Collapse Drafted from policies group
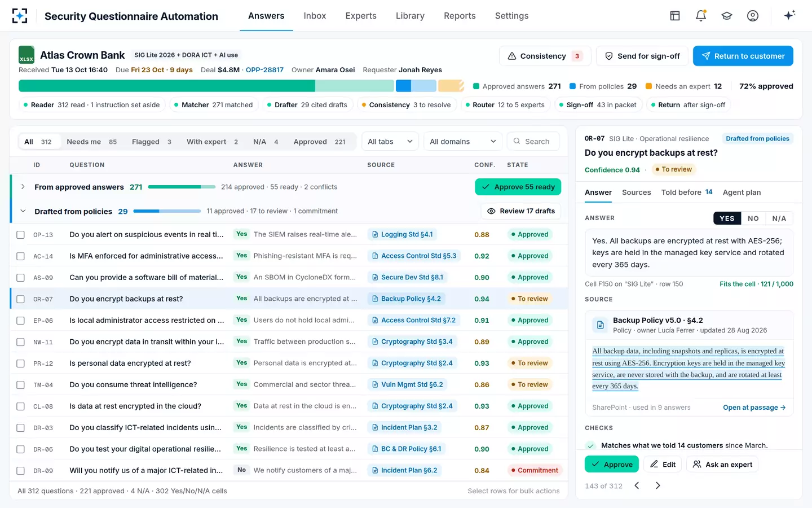Viewport: 812px width, 508px height. [x=23, y=211]
